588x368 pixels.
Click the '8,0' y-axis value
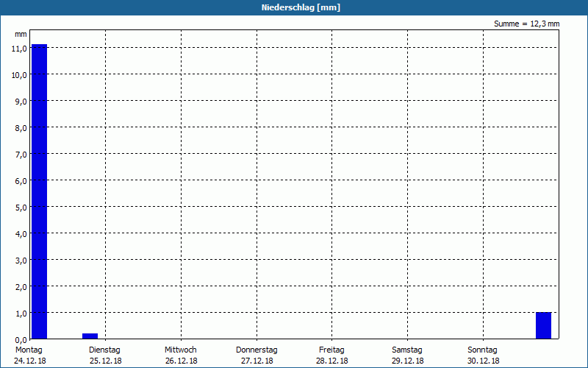point(21,128)
